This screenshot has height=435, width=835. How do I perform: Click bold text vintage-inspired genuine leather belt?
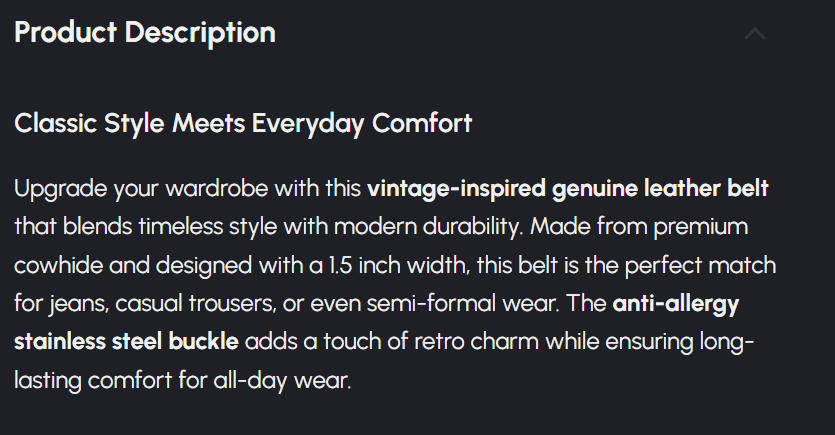(567, 188)
